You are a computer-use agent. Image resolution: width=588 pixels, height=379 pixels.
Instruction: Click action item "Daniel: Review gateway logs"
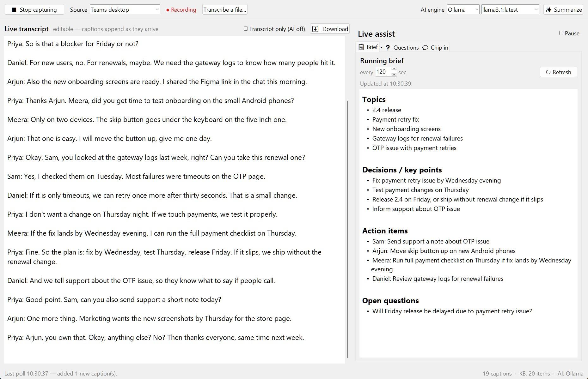(x=438, y=279)
